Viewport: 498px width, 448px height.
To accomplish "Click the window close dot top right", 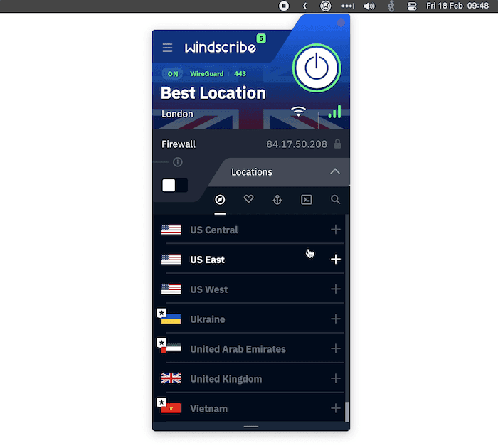I will [x=341, y=23].
